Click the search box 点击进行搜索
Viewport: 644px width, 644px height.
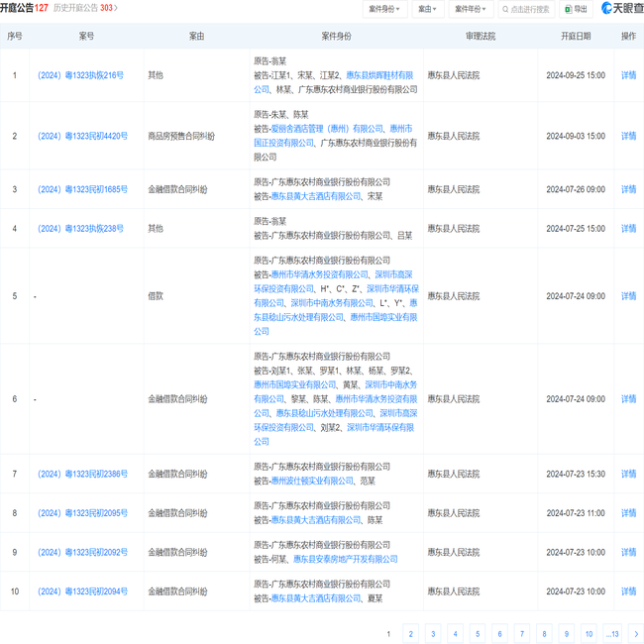tap(526, 9)
